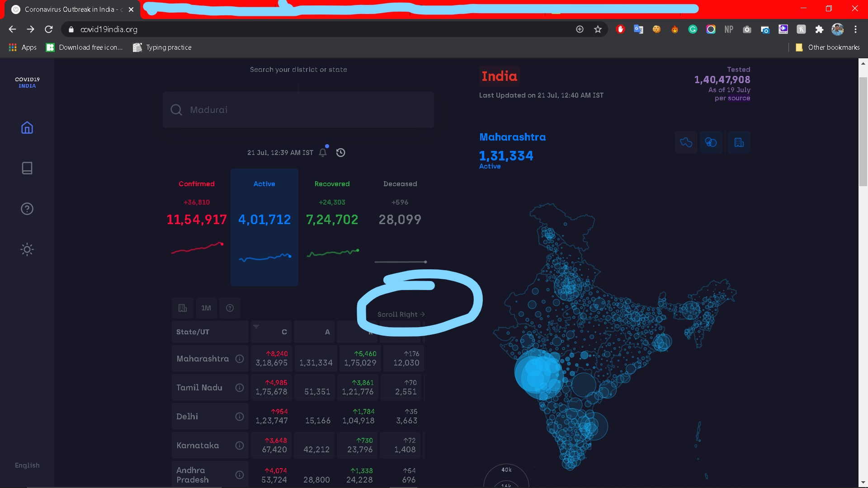Show info for Maharashtra row
This screenshot has height=488, width=868.
(240, 359)
